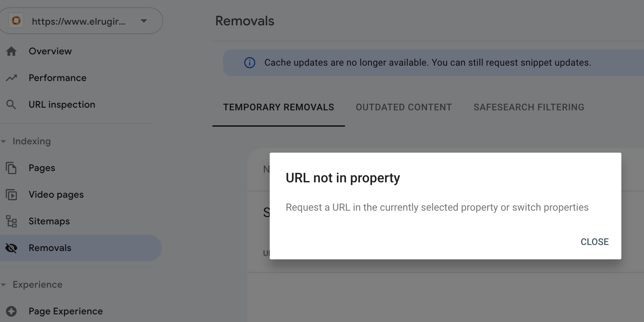
Task: Click the property favicon in selector
Action: click(x=16, y=21)
